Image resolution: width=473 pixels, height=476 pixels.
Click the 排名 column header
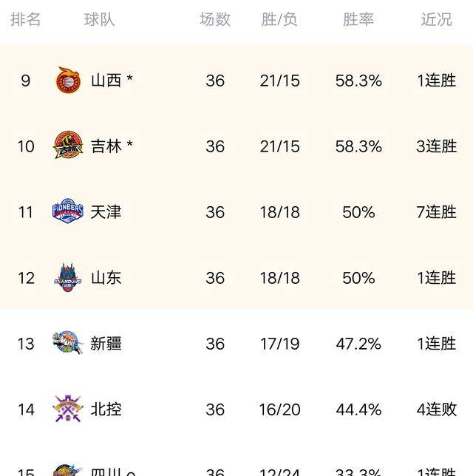(26, 20)
